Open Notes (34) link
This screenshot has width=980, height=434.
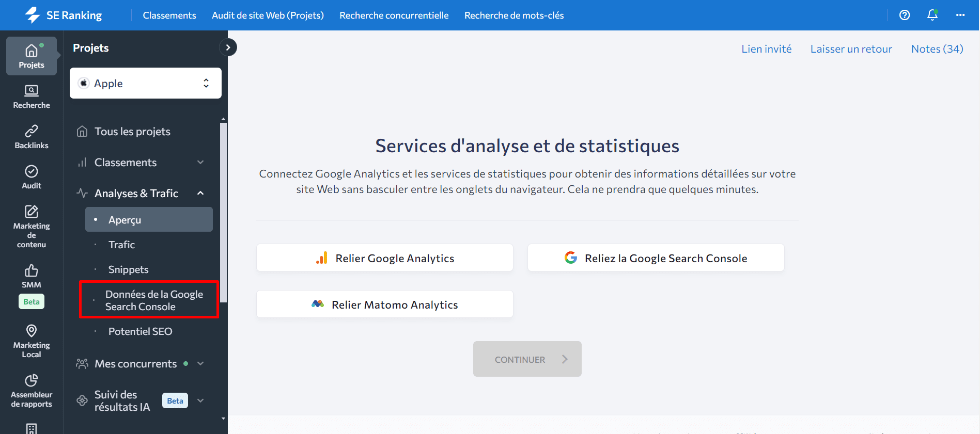[x=937, y=49]
